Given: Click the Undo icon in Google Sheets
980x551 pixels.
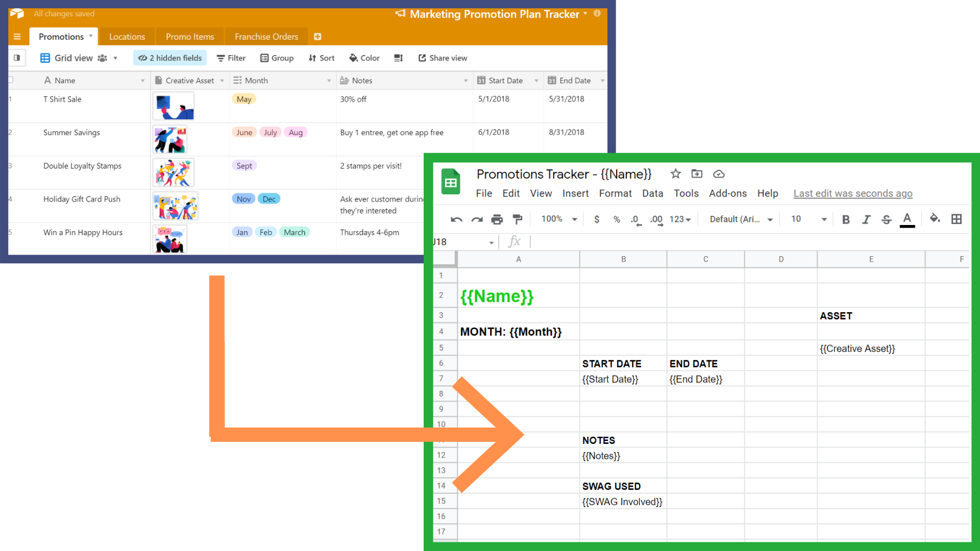Looking at the screenshot, I should coord(456,219).
